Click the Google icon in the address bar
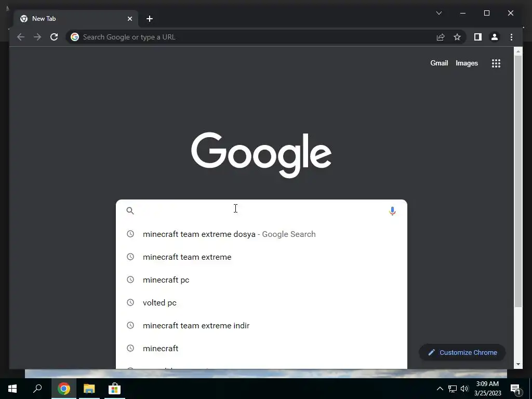The image size is (532, 399). (75, 37)
